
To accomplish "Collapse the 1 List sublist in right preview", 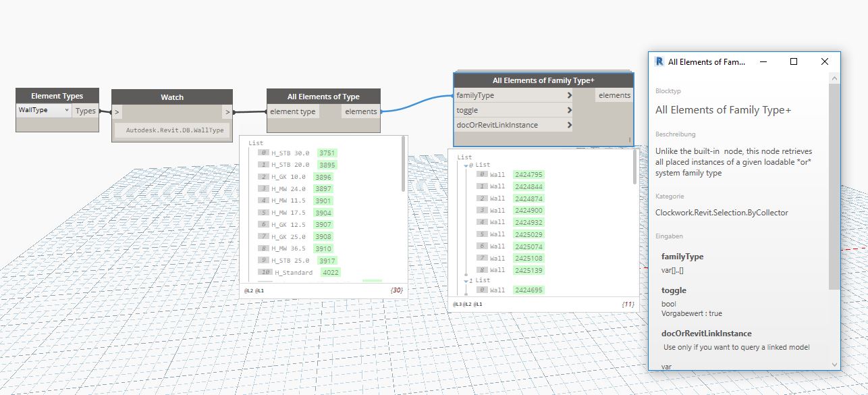I will pos(466,280).
